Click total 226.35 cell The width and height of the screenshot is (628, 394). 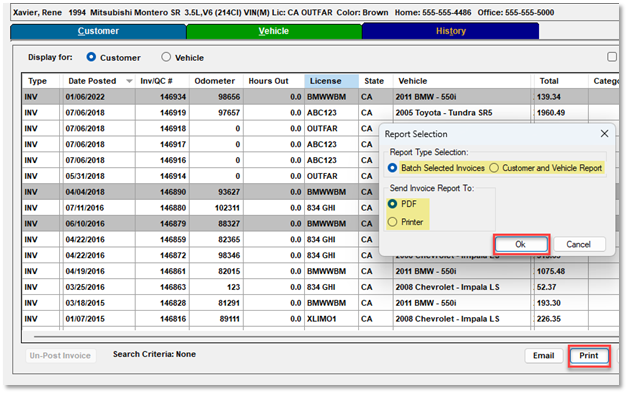(x=561, y=319)
